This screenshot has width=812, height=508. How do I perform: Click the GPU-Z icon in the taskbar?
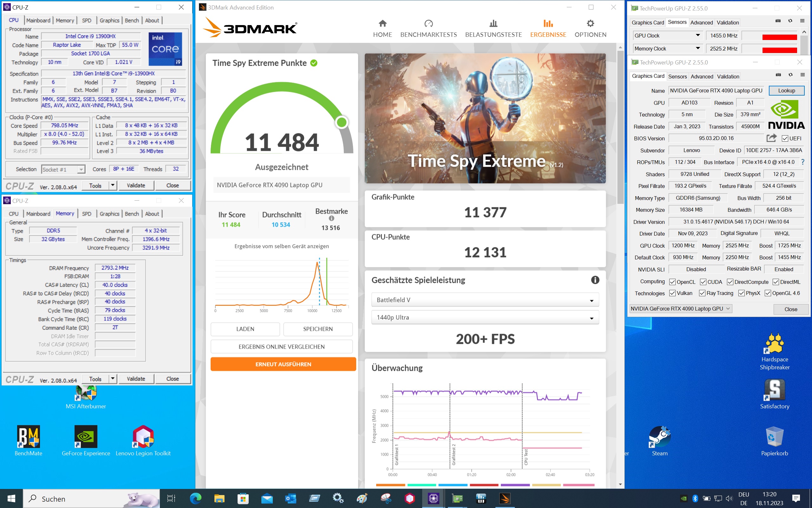(457, 498)
